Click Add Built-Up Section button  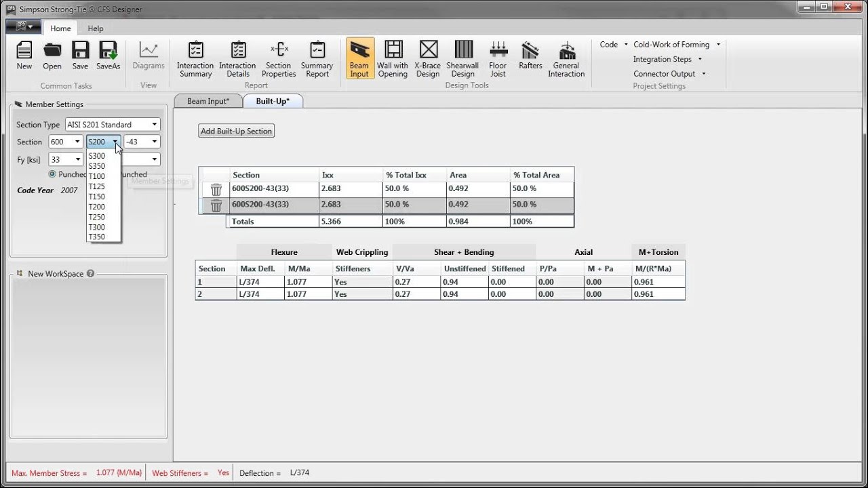pos(237,131)
